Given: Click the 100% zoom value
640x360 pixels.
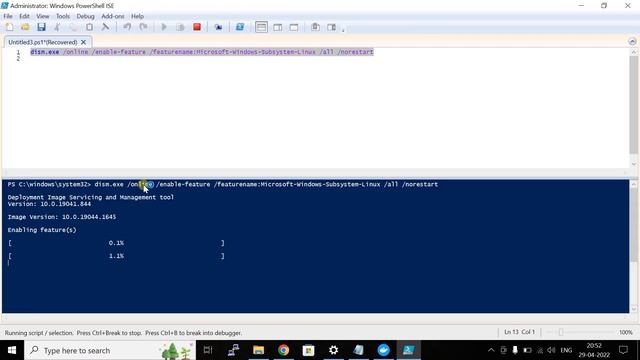Looking at the screenshot, I should pos(625,332).
